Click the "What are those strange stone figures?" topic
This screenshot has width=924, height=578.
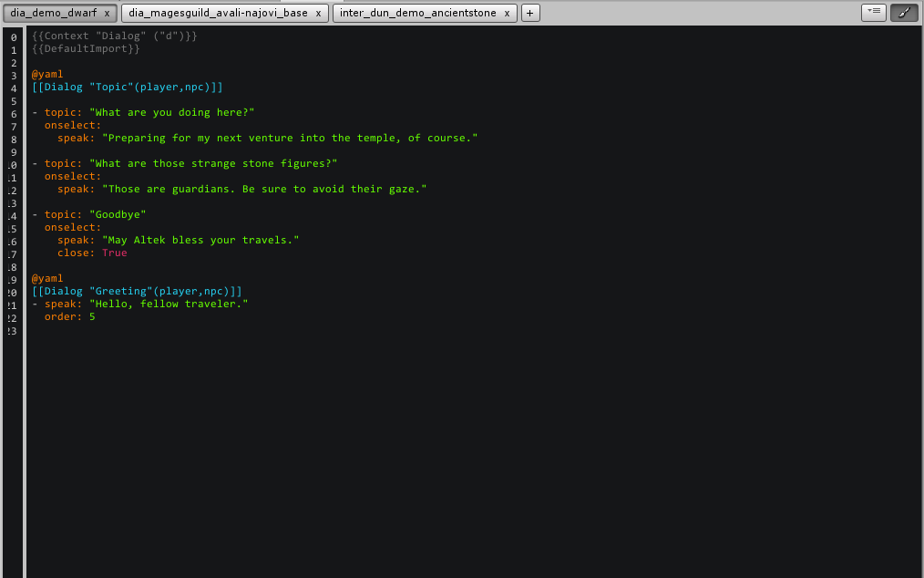(184, 163)
